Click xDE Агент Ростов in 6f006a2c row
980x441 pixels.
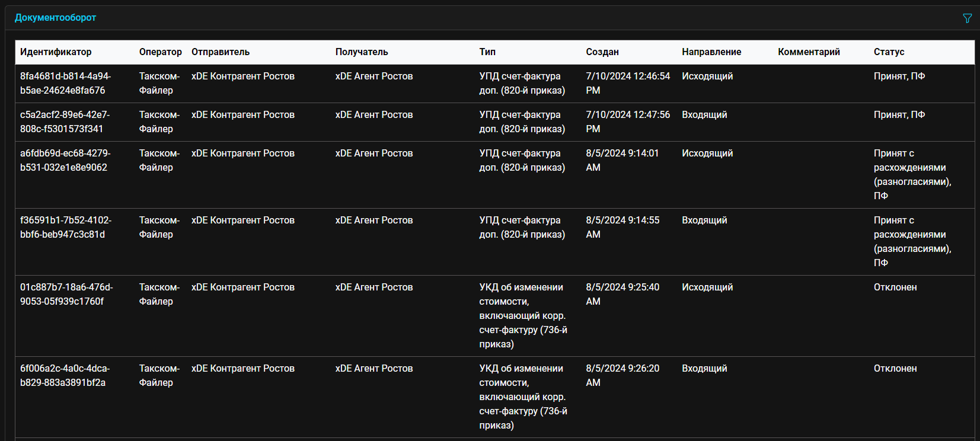(x=374, y=369)
